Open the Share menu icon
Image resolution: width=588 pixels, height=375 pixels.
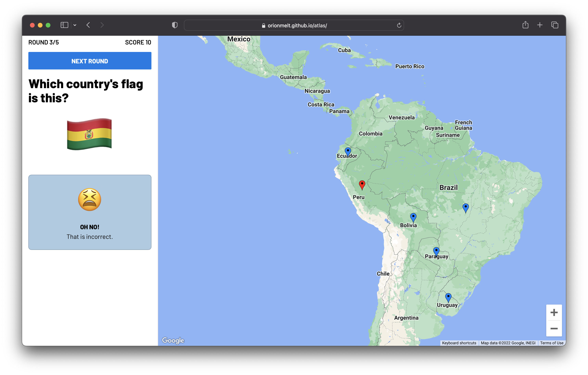[525, 25]
